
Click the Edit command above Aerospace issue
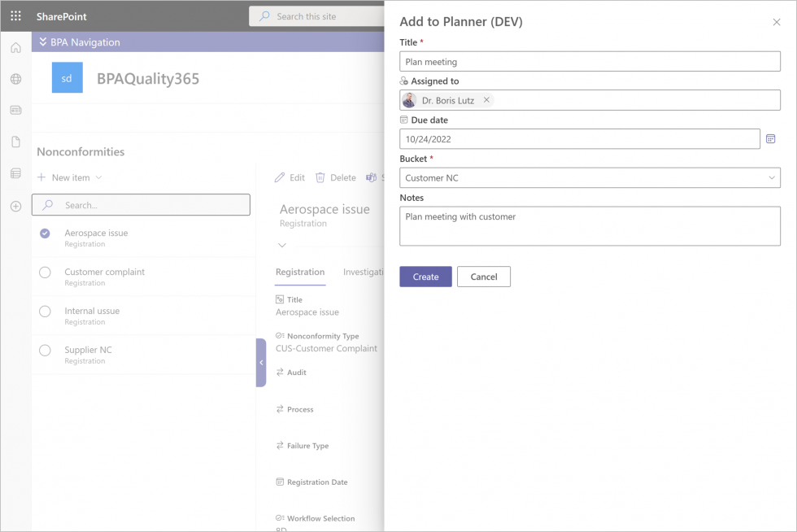(289, 177)
